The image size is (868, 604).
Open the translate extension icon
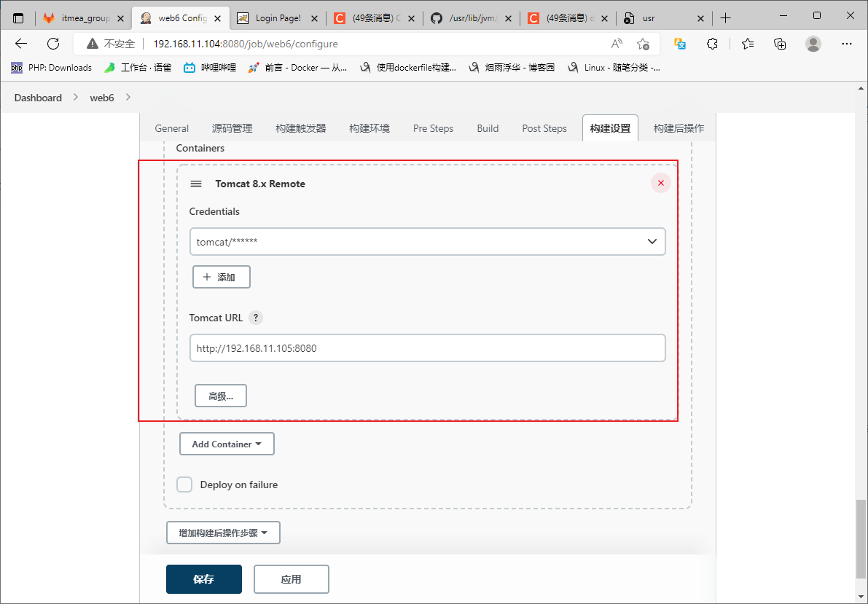[681, 44]
